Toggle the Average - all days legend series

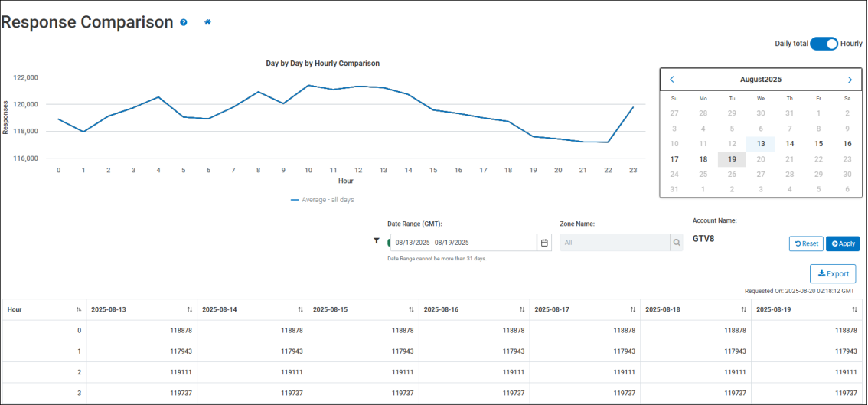click(322, 200)
